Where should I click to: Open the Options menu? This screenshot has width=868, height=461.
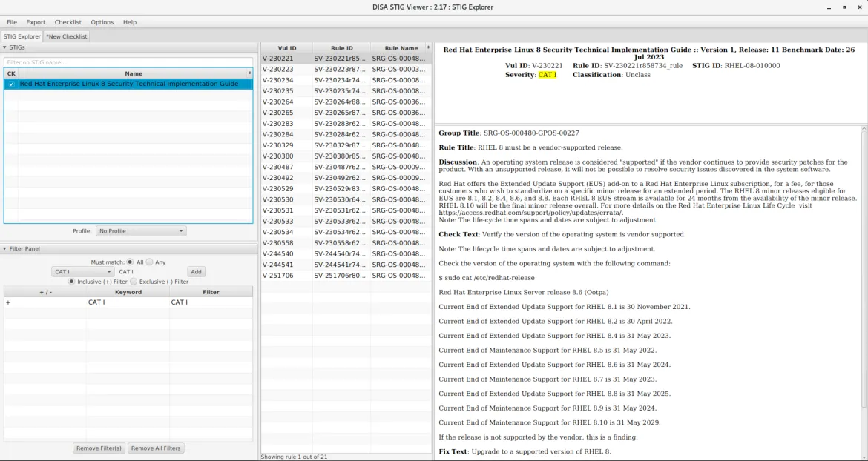[102, 22]
